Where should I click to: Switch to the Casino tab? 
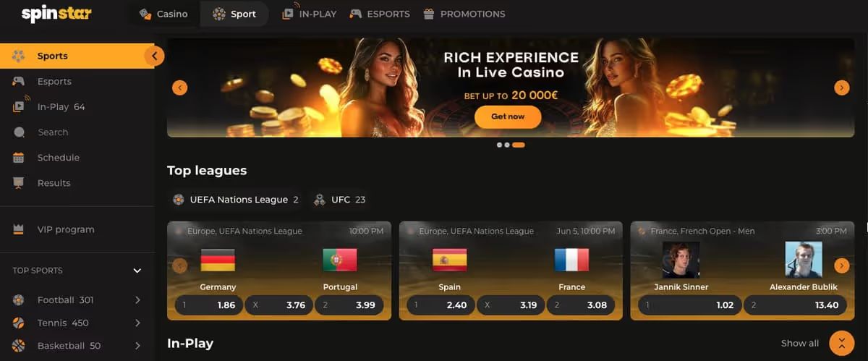click(x=163, y=14)
